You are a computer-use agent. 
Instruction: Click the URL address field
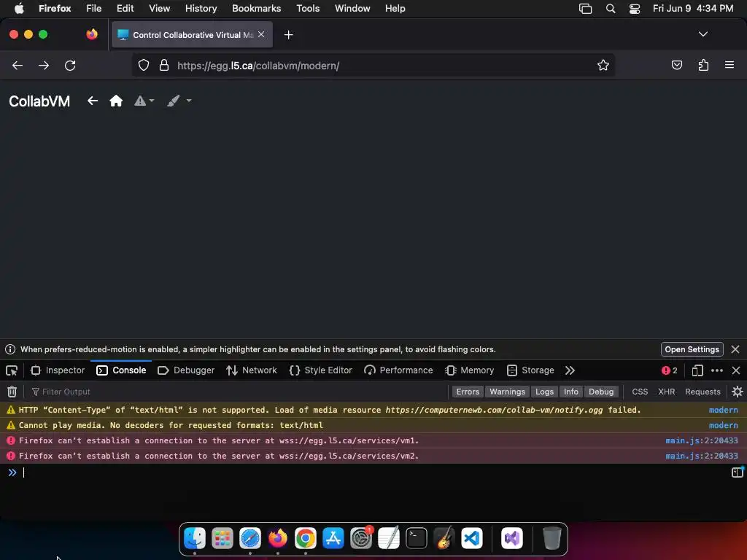[x=373, y=65]
